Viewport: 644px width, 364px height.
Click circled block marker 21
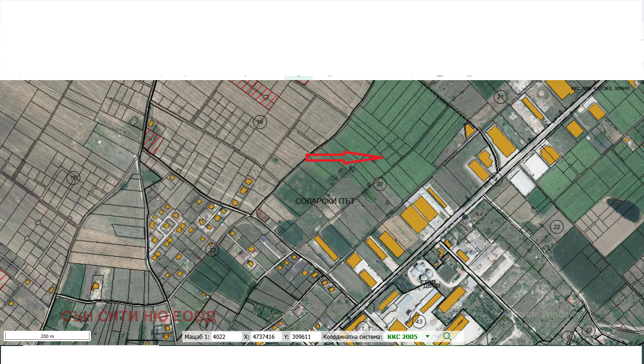click(x=501, y=97)
